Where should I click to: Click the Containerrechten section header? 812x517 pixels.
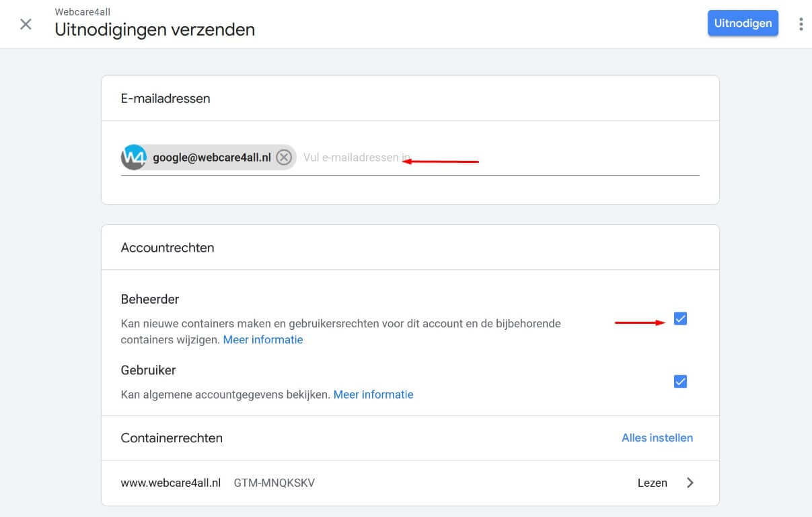(172, 438)
